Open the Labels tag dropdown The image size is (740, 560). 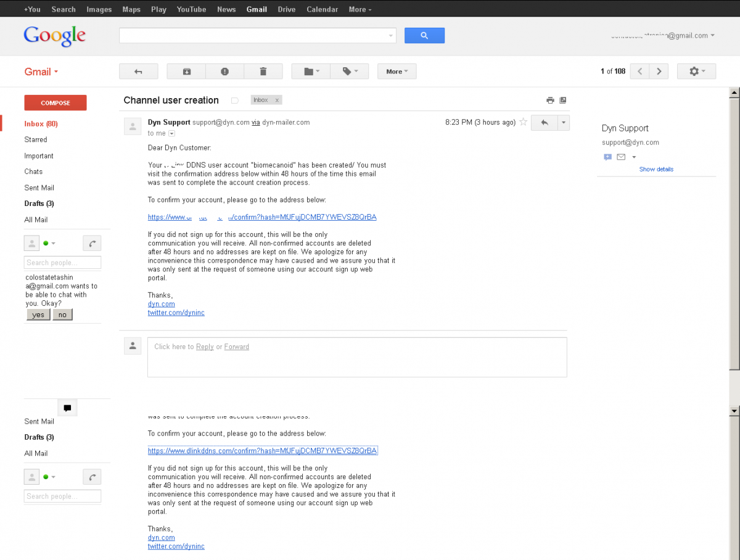[350, 72]
